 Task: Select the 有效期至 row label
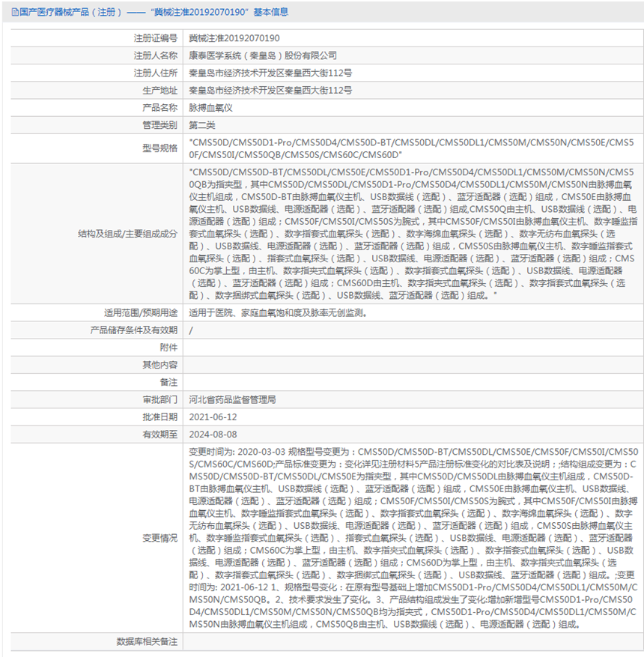coord(160,435)
